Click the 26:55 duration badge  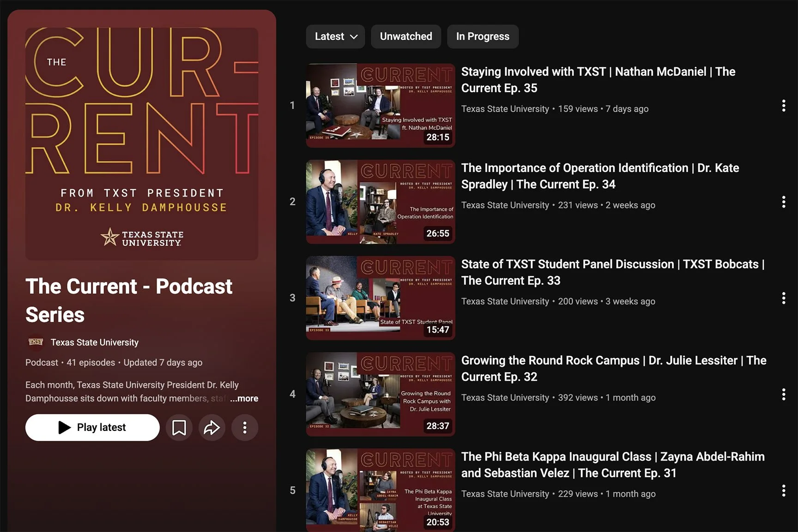(438, 233)
